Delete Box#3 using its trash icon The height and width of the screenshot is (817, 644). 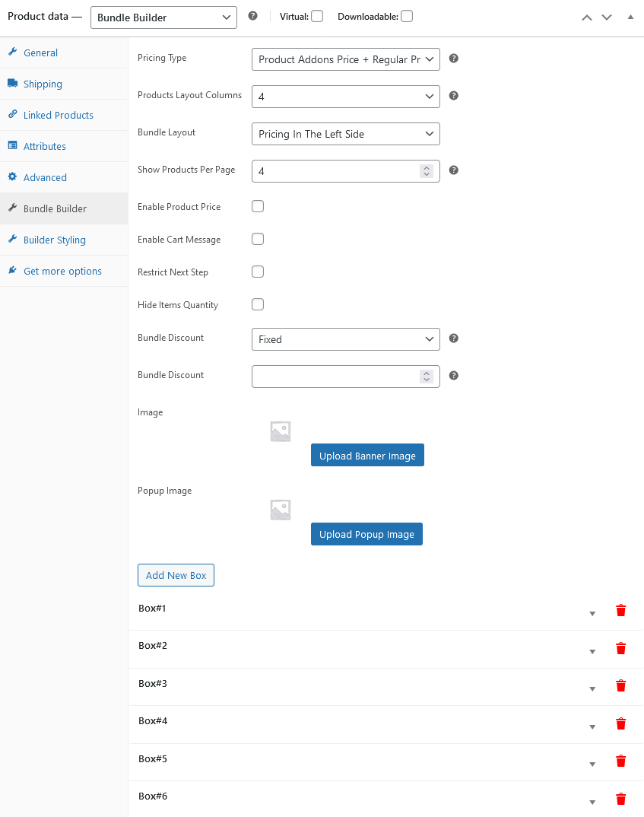pos(620,685)
